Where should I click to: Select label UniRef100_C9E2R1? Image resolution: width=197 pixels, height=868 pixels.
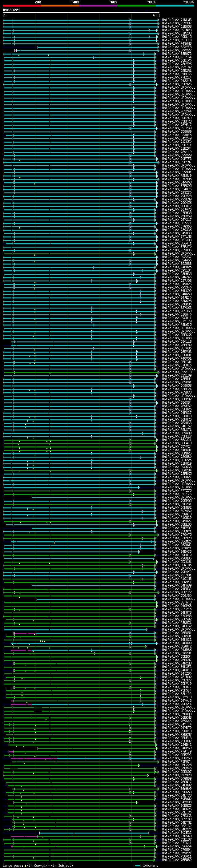(x=177, y=71)
